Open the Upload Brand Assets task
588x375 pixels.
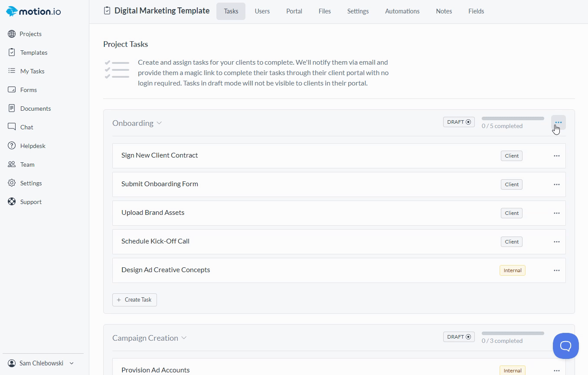click(153, 213)
